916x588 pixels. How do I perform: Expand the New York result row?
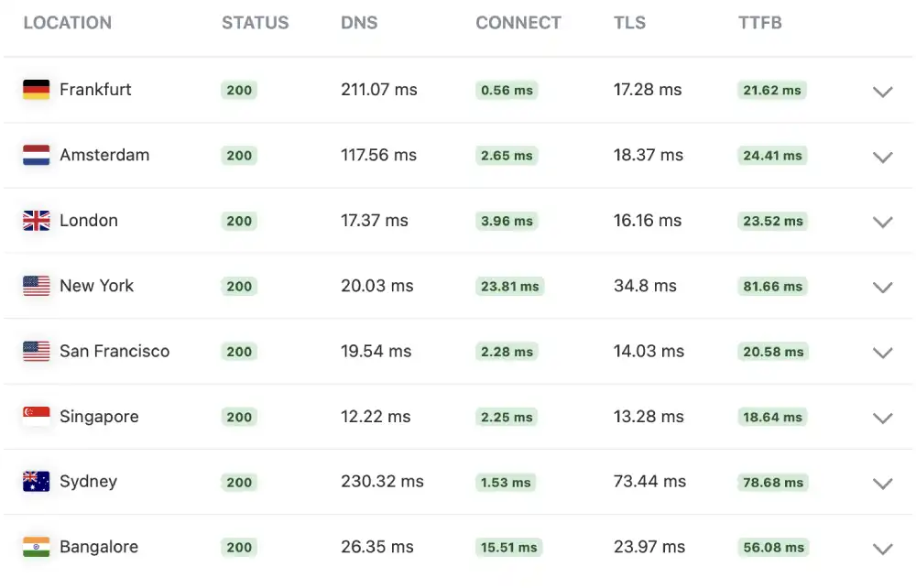(x=882, y=288)
